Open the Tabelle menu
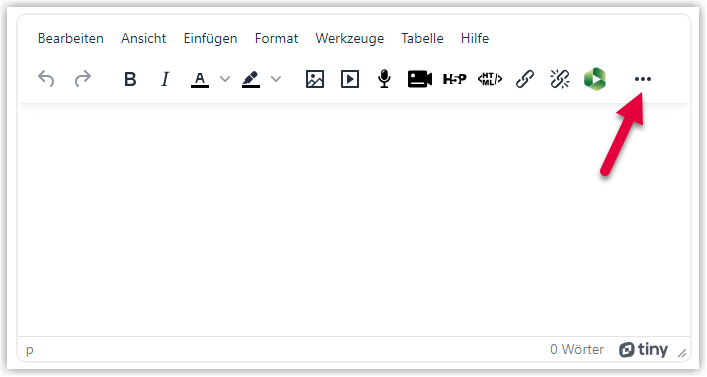707x377 pixels. (x=422, y=38)
